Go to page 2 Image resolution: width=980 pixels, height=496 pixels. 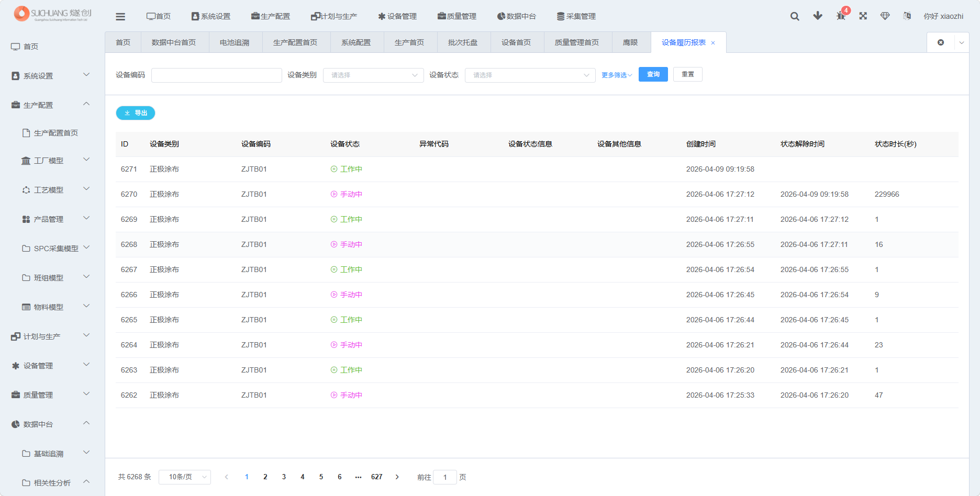tap(265, 477)
